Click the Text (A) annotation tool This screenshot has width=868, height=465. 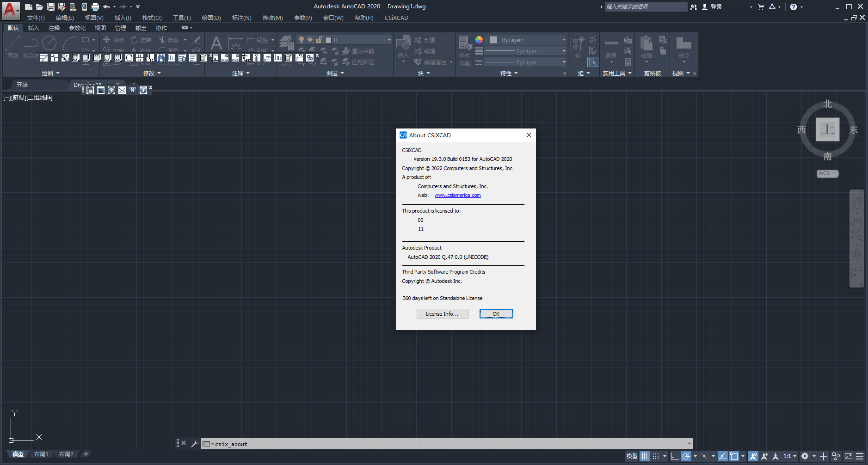(x=216, y=43)
